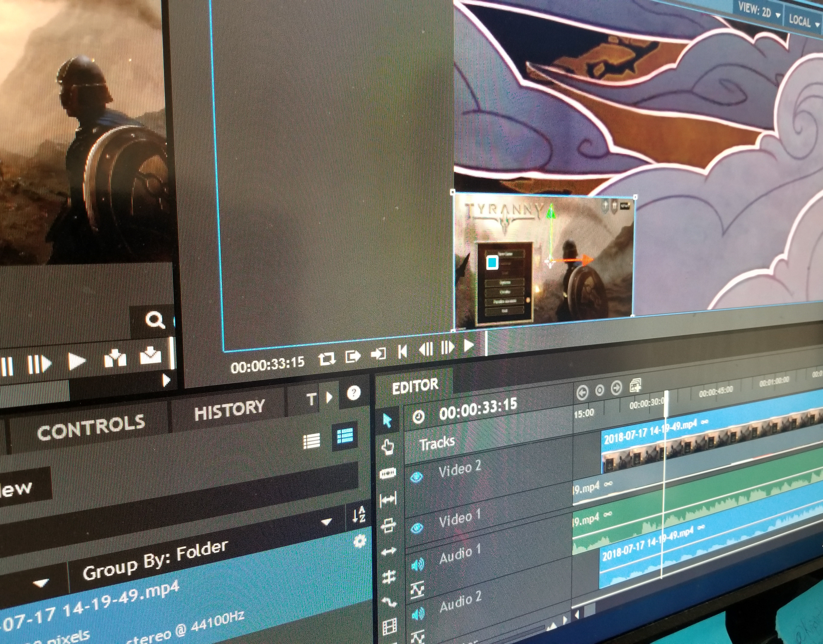Click the Editor timecode 00:00:33:15
The height and width of the screenshot is (644, 823).
click(478, 409)
